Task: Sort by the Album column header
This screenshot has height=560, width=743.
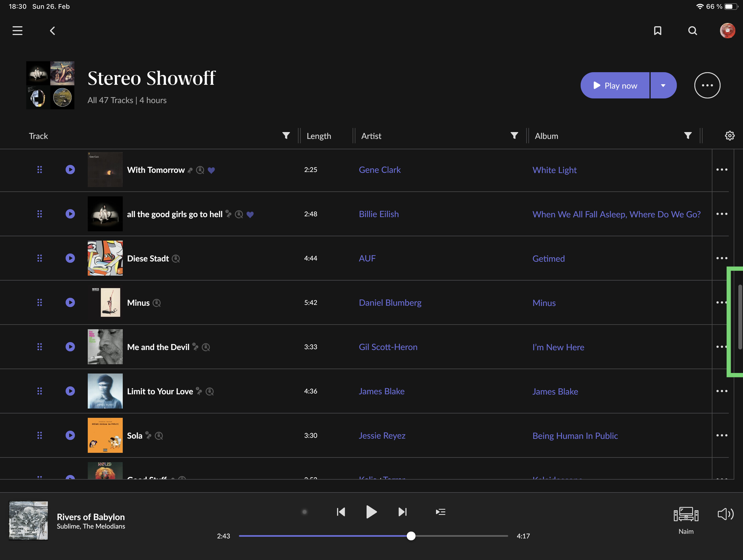Action: (546, 136)
